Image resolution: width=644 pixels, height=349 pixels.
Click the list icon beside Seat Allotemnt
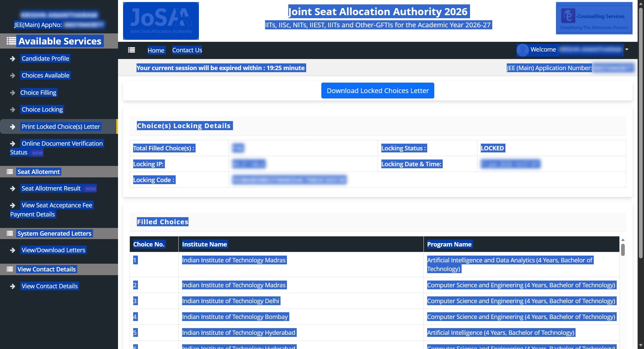[x=10, y=172]
